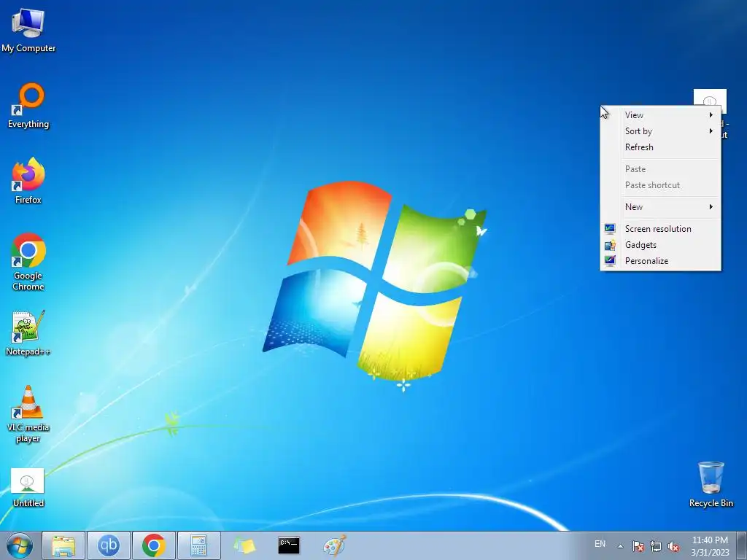This screenshot has height=560, width=747.
Task: Open the Windows Start button
Action: (20, 545)
